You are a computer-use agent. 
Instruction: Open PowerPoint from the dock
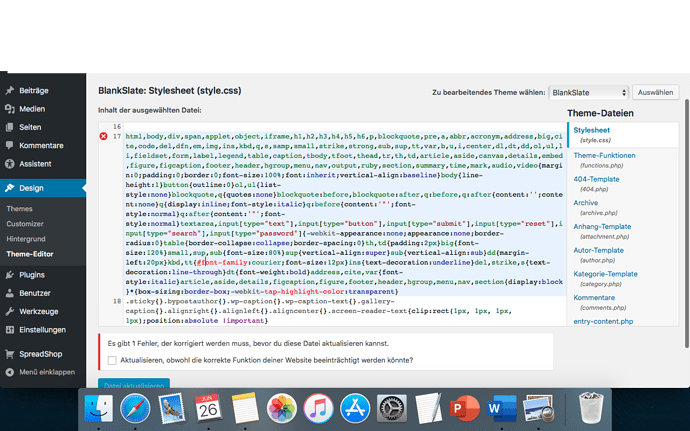[462, 408]
